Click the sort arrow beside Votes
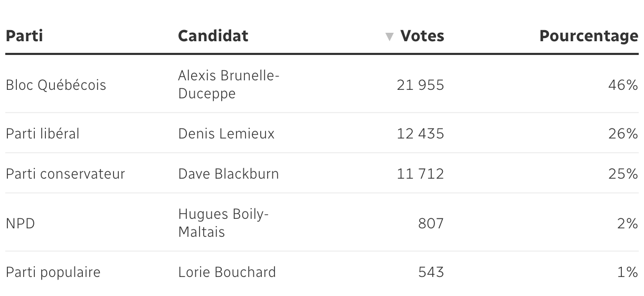 [390, 37]
